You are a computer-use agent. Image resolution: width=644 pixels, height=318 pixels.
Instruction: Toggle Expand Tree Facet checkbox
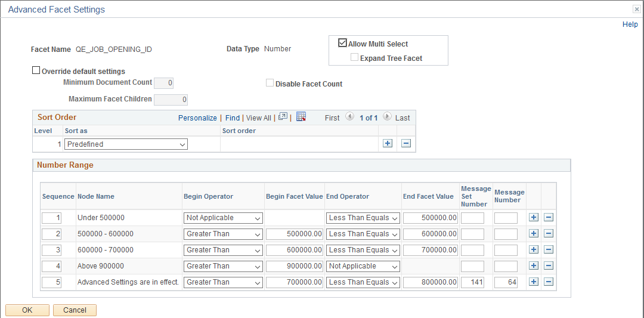(x=354, y=57)
